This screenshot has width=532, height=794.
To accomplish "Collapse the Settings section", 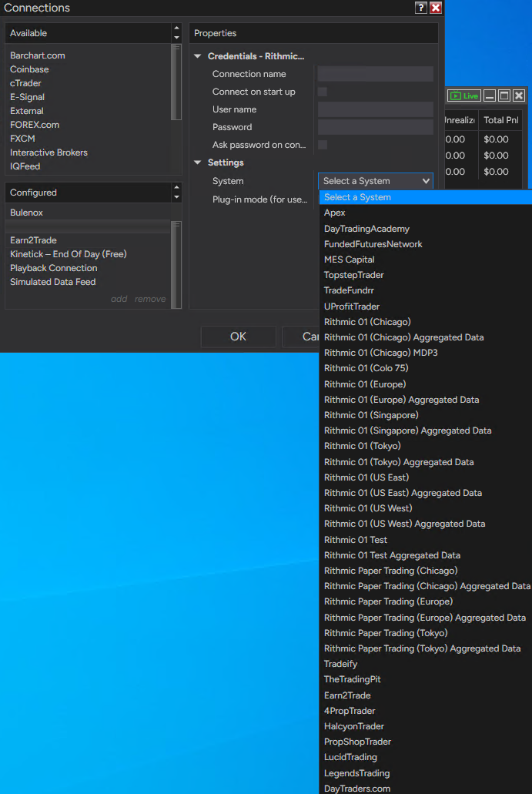I will pos(197,162).
